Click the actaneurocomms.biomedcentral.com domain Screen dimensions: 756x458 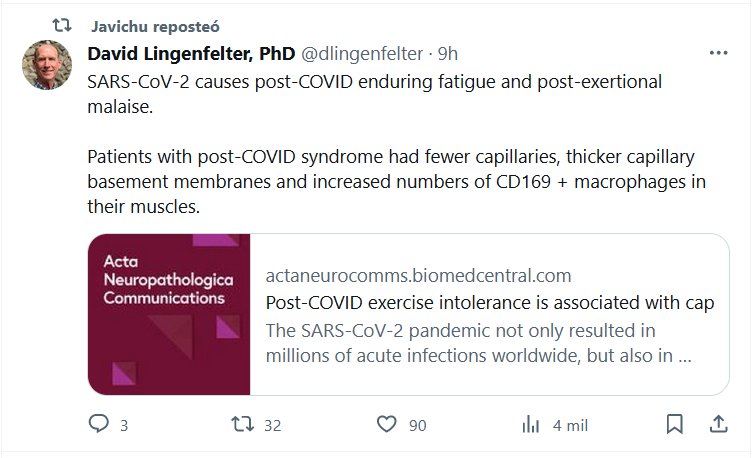click(418, 276)
